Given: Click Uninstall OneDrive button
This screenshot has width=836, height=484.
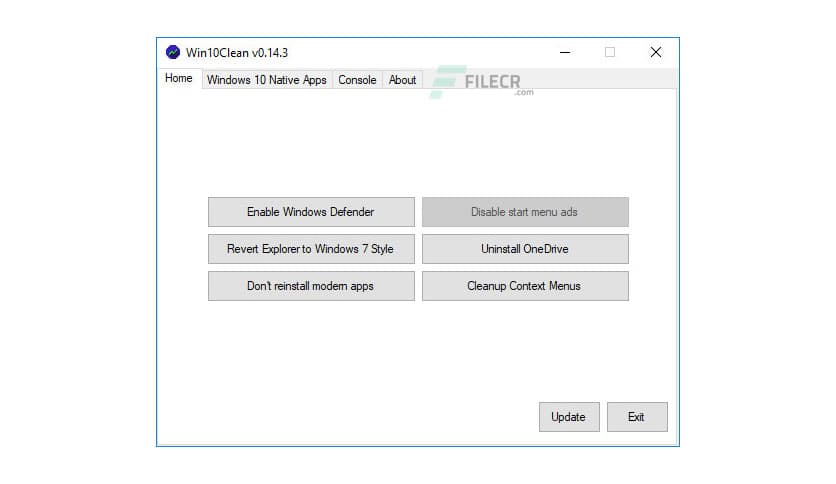Looking at the screenshot, I should click(525, 249).
